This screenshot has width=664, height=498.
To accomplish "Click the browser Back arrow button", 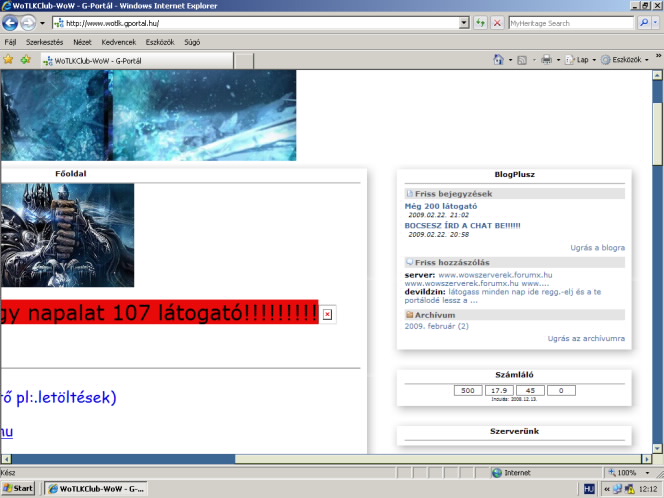I will [x=10, y=23].
